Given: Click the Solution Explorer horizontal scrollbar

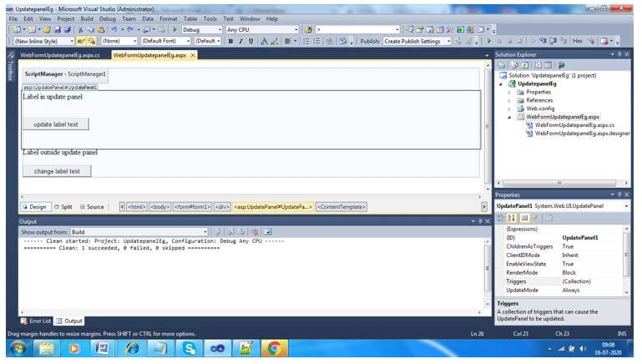Looking at the screenshot, I should (x=559, y=183).
